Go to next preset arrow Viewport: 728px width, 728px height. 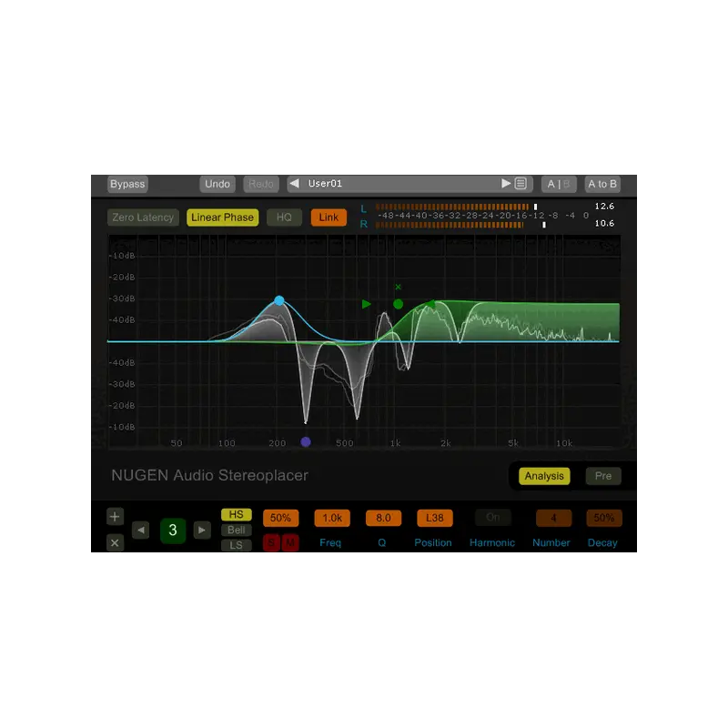506,184
